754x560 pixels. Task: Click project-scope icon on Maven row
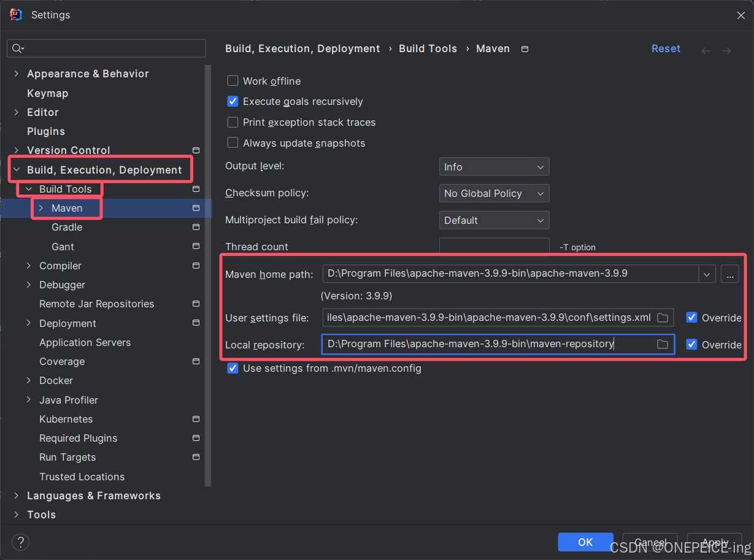[196, 208]
